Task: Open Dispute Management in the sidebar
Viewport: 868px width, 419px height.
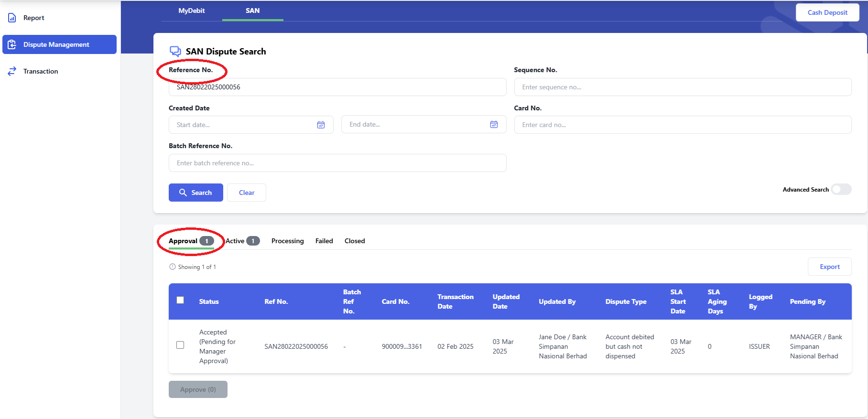Action: tap(59, 44)
